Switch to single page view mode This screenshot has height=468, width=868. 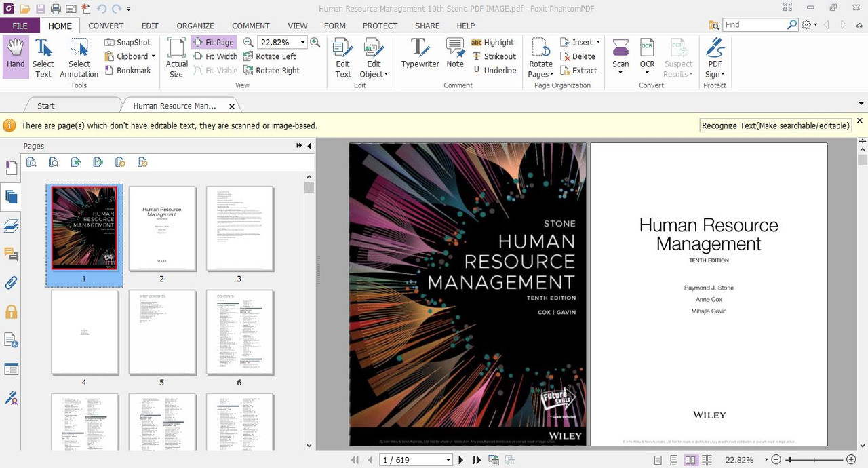658,460
